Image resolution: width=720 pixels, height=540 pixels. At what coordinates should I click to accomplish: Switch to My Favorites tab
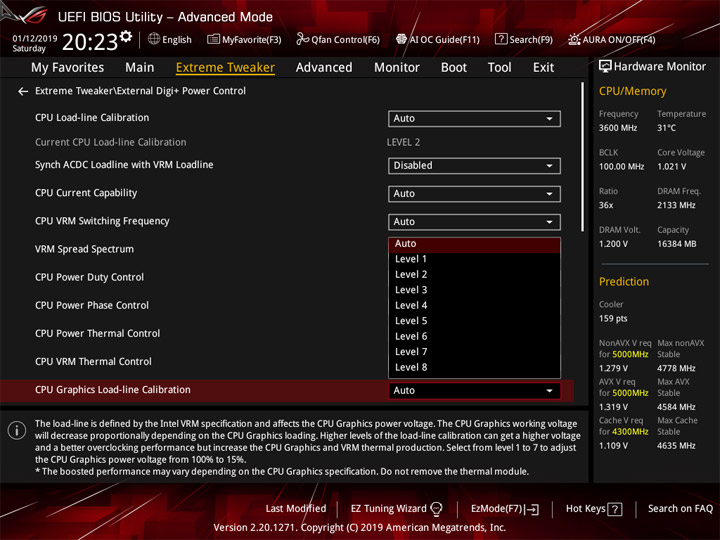tap(68, 68)
